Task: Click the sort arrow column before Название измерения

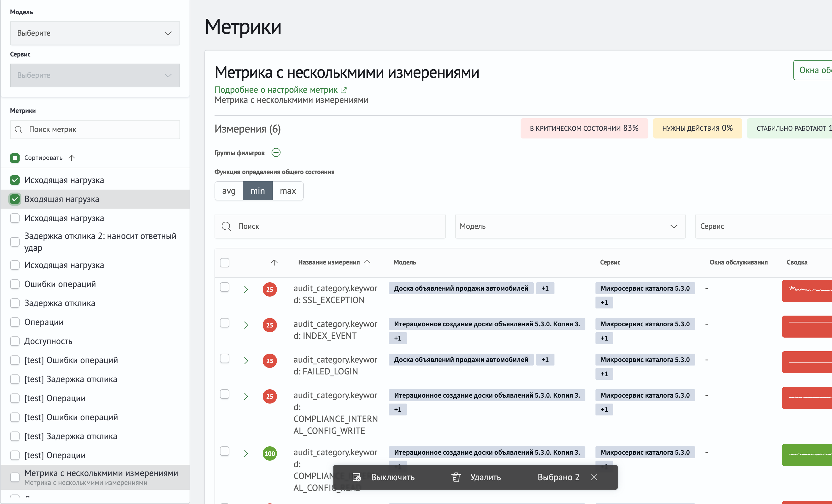Action: pos(274,262)
